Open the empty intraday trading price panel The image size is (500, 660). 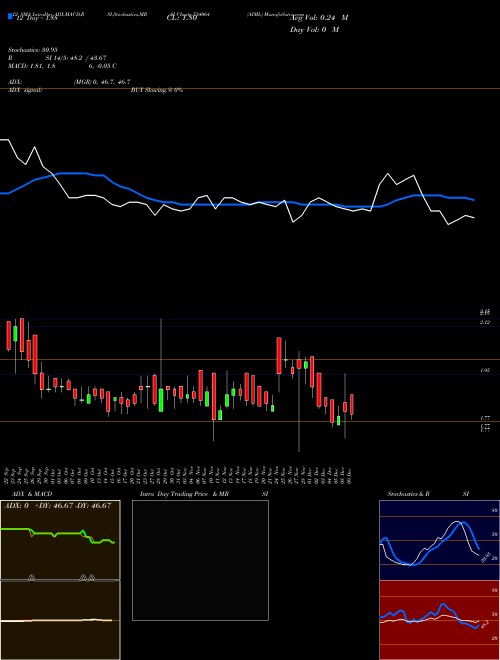200,560
